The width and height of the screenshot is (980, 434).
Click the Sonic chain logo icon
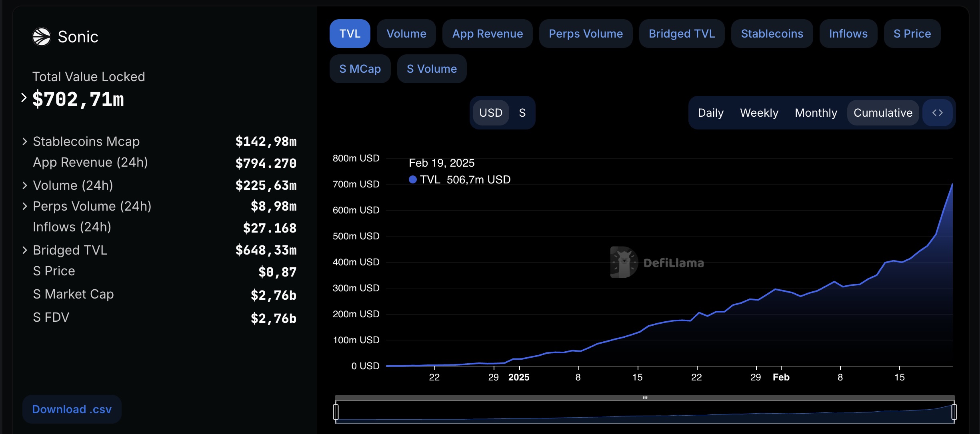pos(42,37)
